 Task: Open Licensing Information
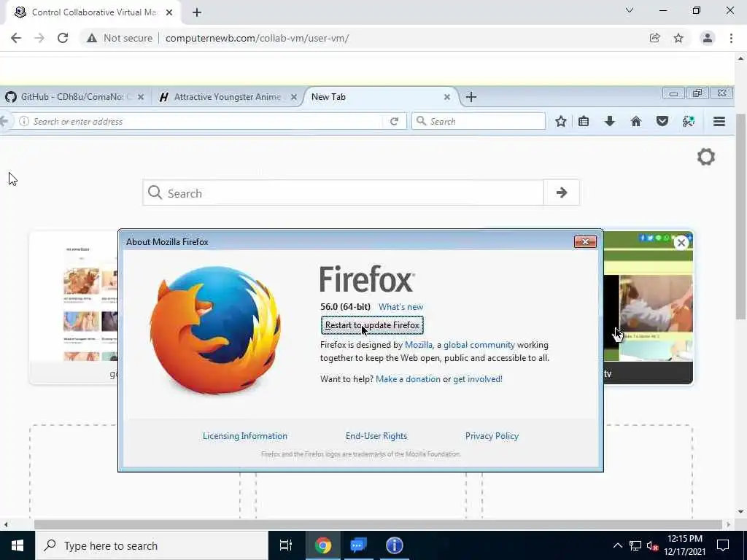click(x=245, y=436)
